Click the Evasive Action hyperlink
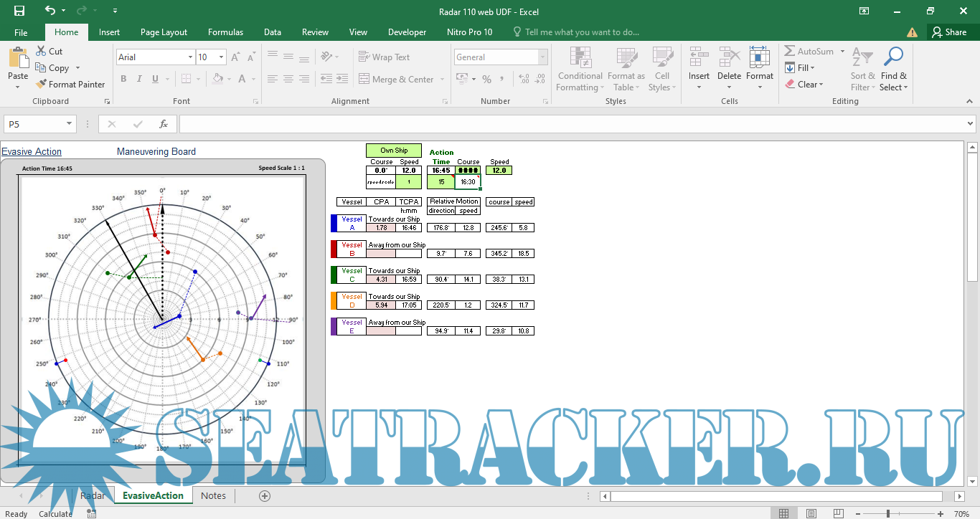This screenshot has width=980, height=519. point(32,151)
